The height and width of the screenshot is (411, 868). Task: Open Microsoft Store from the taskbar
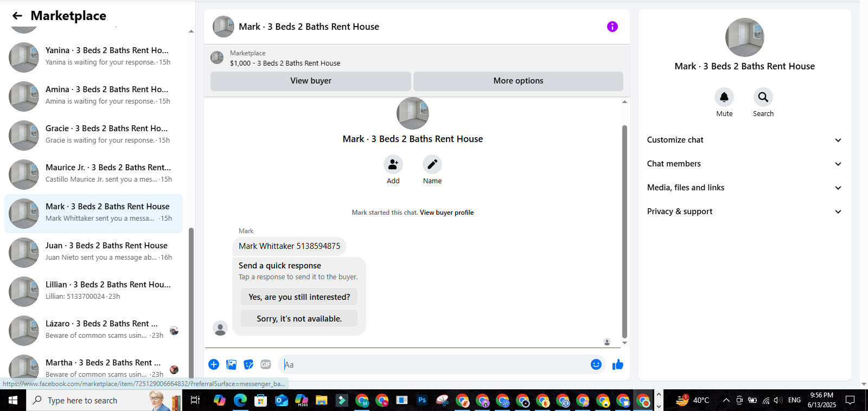pos(261,400)
